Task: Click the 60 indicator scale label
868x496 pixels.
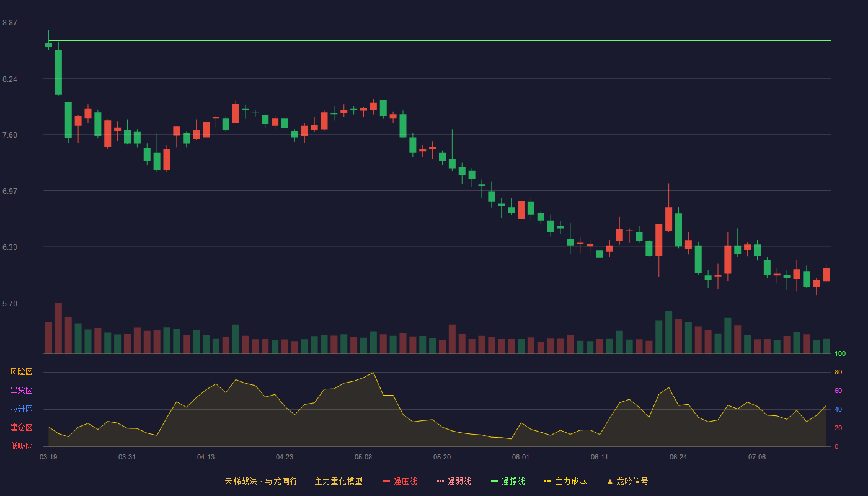Action: pyautogui.click(x=838, y=391)
